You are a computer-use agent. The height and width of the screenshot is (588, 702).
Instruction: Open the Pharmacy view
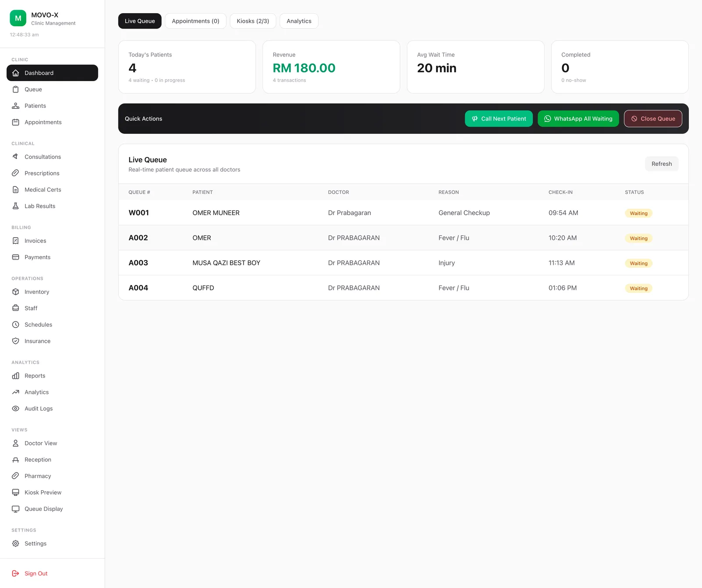52,476
